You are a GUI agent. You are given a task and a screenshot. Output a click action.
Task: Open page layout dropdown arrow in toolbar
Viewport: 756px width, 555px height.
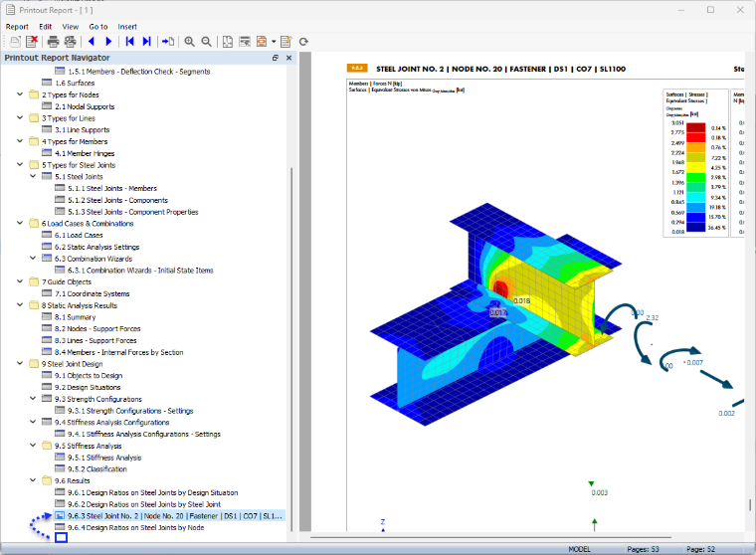(x=274, y=42)
